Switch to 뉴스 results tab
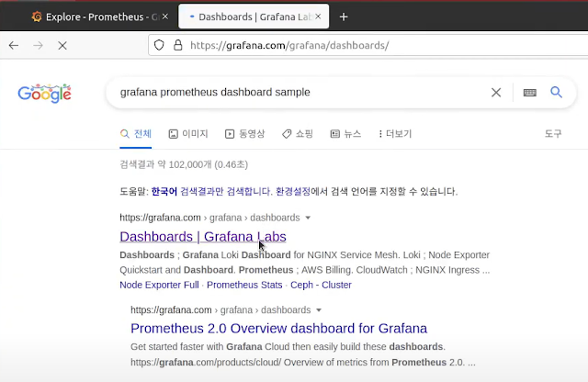588x382 pixels. pyautogui.click(x=345, y=134)
